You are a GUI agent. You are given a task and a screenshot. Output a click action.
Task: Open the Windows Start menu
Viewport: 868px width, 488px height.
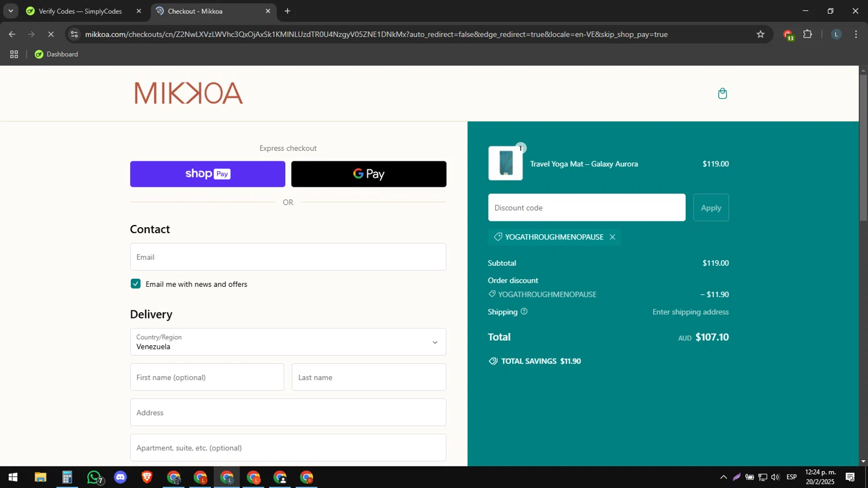pyautogui.click(x=13, y=477)
